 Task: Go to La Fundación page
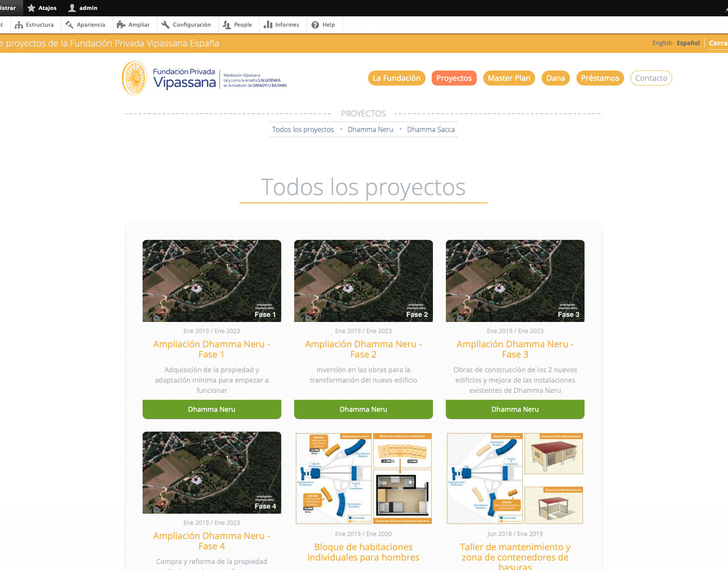tap(396, 78)
